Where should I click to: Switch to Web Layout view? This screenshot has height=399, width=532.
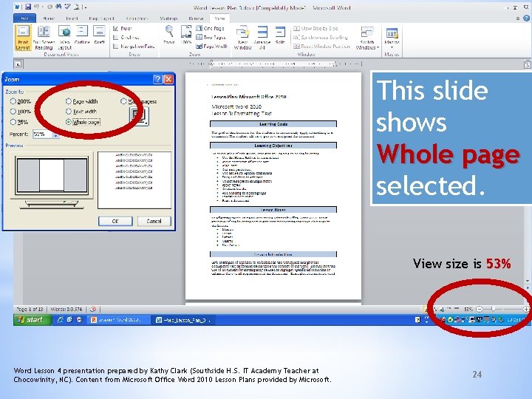(64, 38)
